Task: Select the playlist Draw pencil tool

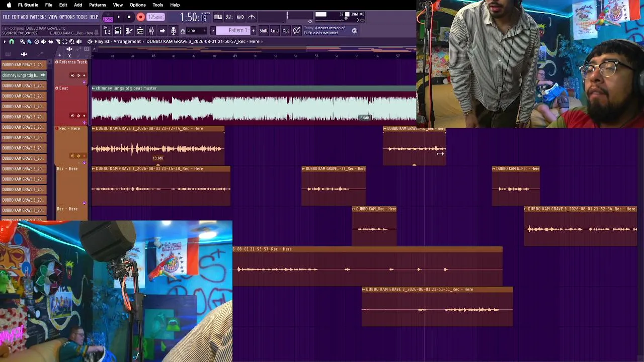Action: tap(22, 42)
